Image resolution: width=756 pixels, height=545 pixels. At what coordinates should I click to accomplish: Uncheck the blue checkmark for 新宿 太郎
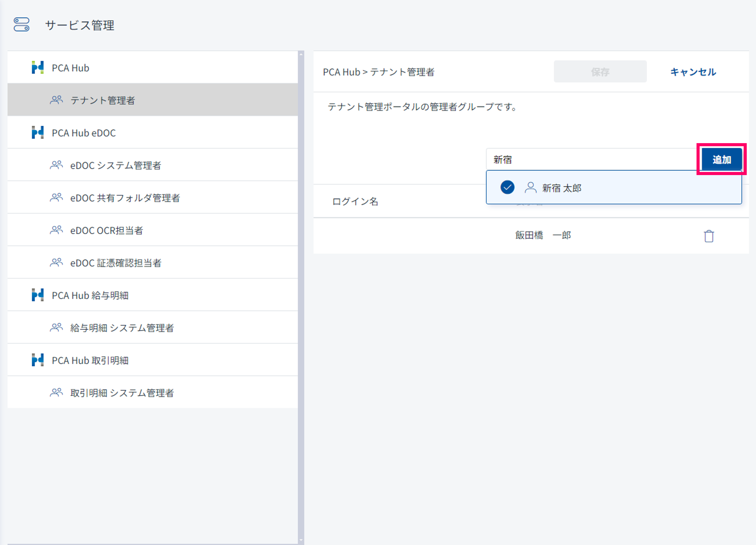point(507,187)
